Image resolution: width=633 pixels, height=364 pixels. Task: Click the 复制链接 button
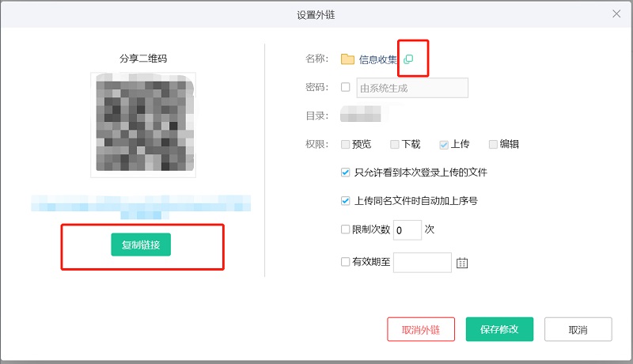pos(141,245)
